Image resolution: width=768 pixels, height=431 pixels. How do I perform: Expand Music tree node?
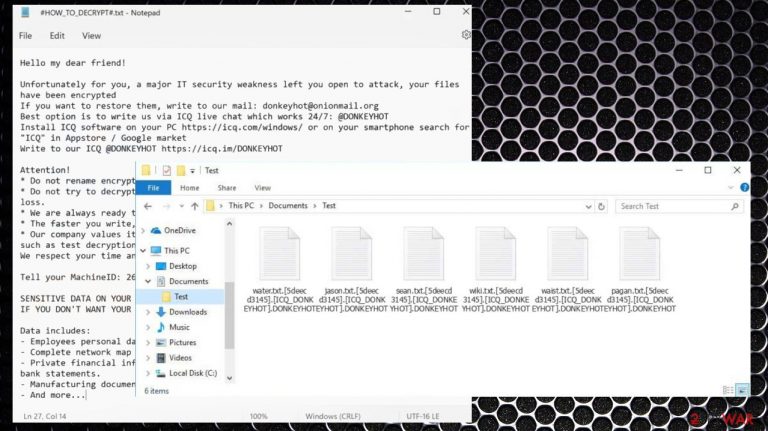tap(148, 327)
